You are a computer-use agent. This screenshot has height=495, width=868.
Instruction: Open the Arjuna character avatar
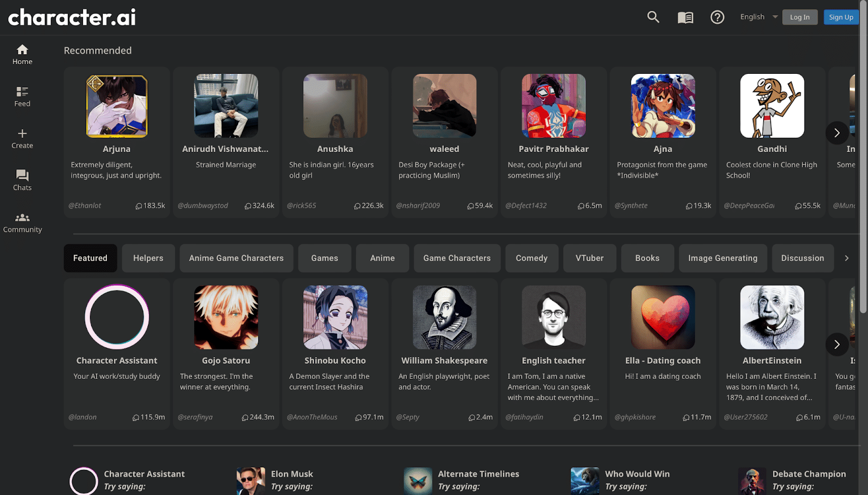(x=117, y=106)
